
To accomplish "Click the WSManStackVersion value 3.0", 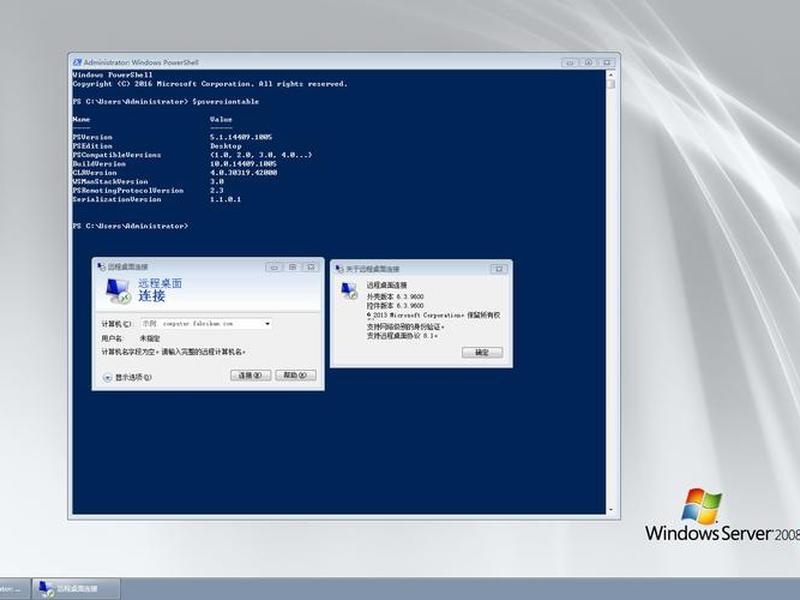I will tap(217, 182).
